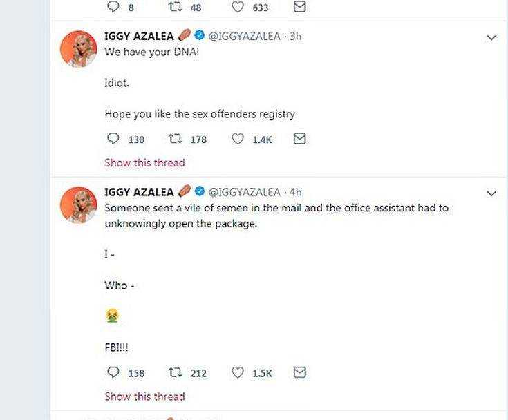Image resolution: width=508 pixels, height=420 pixels.
Task: Direct message the tweet ending with "FBI!!!"
Action: (x=299, y=372)
